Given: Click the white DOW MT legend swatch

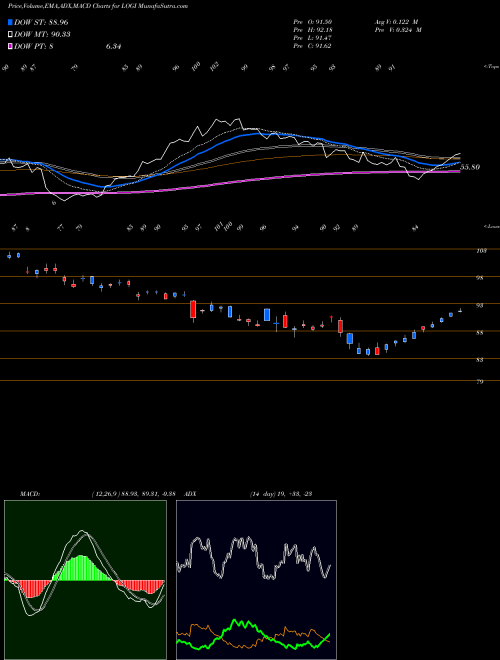Looking at the screenshot, I should 10,35.
